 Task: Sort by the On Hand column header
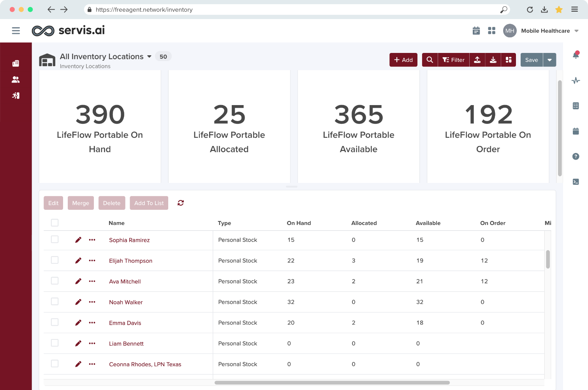[299, 223]
